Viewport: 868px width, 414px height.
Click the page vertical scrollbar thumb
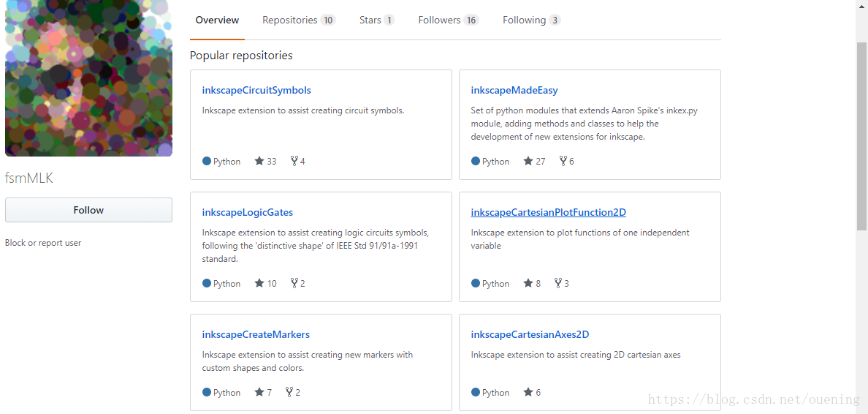tap(862, 136)
